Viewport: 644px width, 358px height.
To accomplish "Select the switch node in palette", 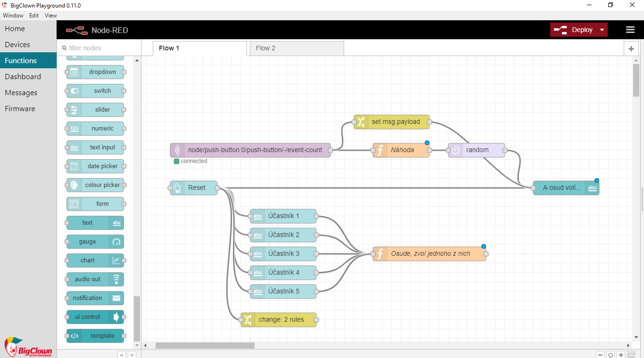I will tap(95, 91).
